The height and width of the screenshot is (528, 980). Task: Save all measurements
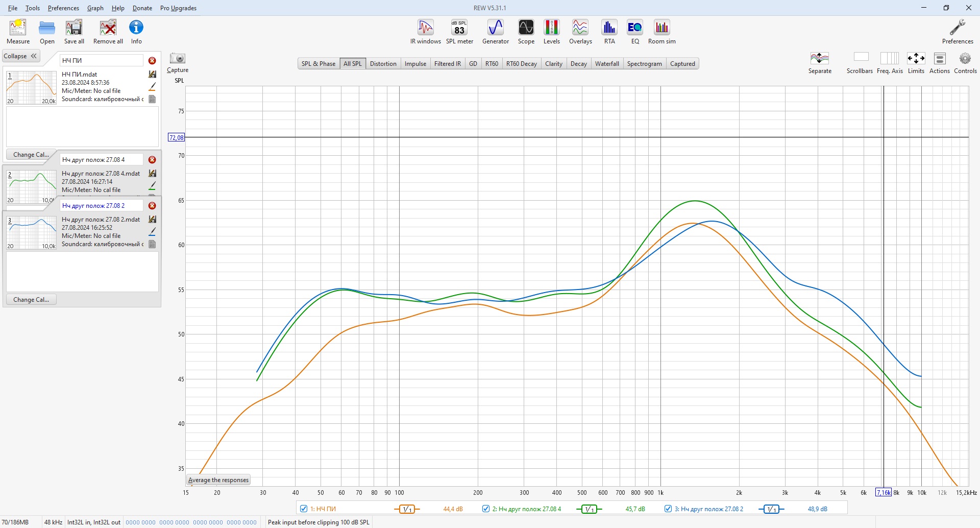tap(74, 32)
